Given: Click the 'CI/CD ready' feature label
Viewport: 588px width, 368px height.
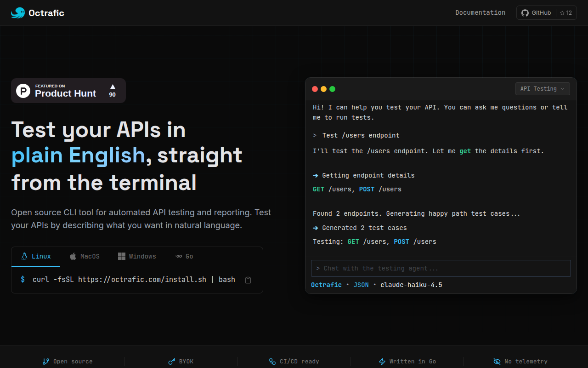Looking at the screenshot, I should (300, 362).
